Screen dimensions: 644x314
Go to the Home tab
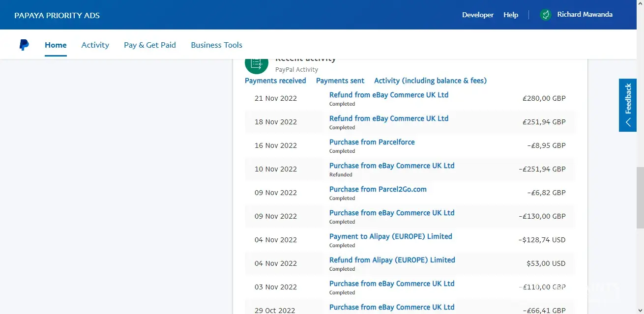pyautogui.click(x=56, y=45)
